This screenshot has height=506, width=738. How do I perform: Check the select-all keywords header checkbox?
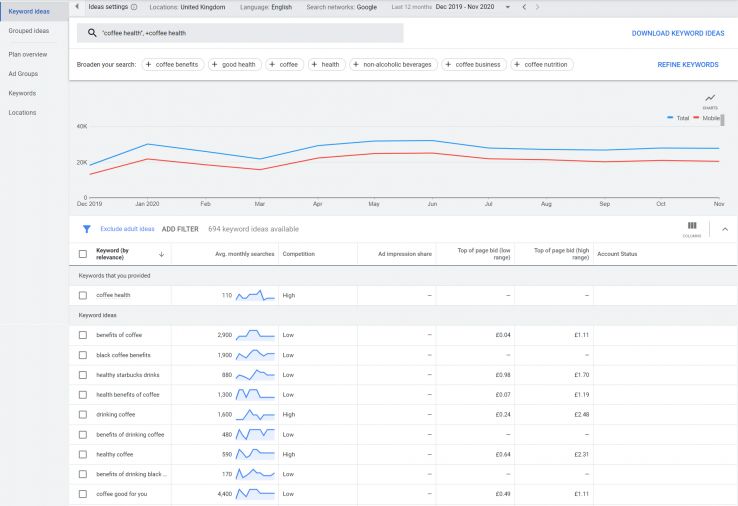click(x=83, y=254)
